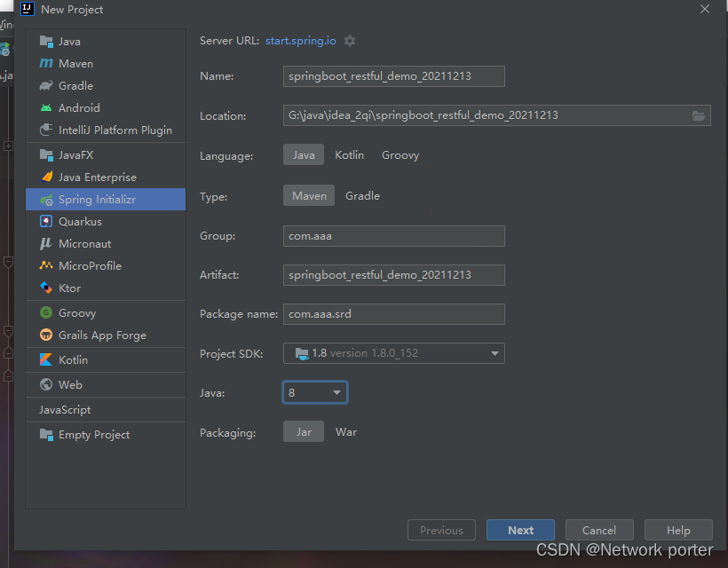Click the Group input field

pyautogui.click(x=393, y=236)
